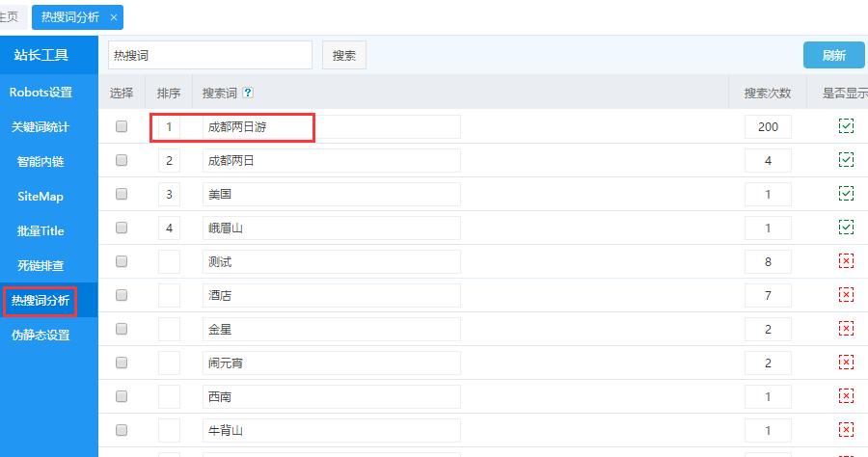Click the blue 刷新 button

833,55
